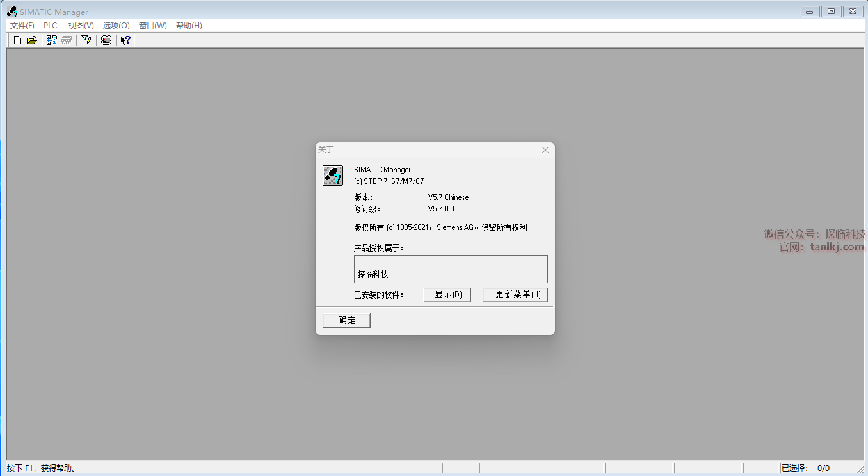Close the SIMATIC Manager main window
Image resolution: width=868 pixels, height=476 pixels.
coord(853,12)
